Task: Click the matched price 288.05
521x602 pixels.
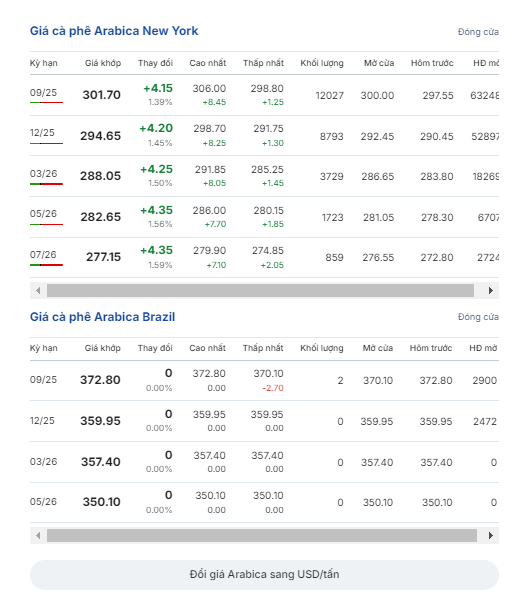Action: 101,176
